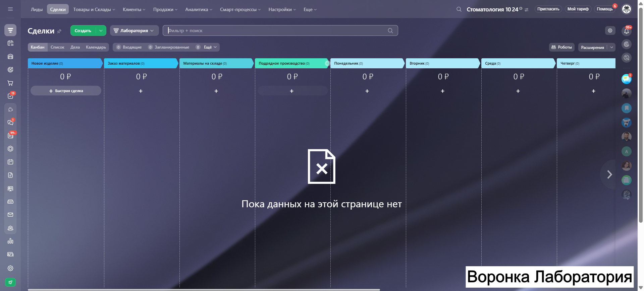The width and height of the screenshot is (644, 291).
Task: Click the green rocket button
Action: click(10, 282)
